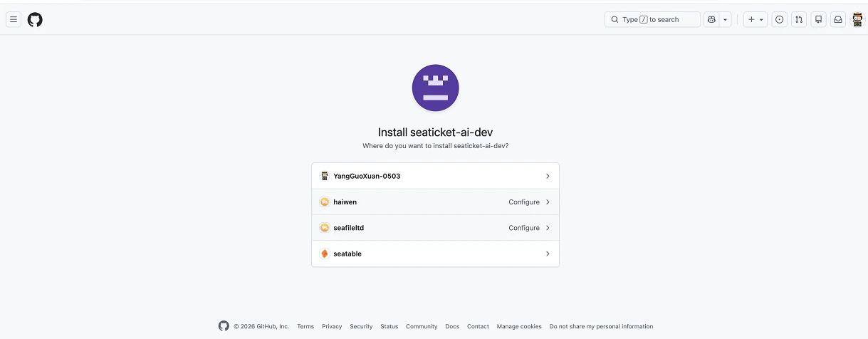Open pull requests icon in header

click(799, 20)
